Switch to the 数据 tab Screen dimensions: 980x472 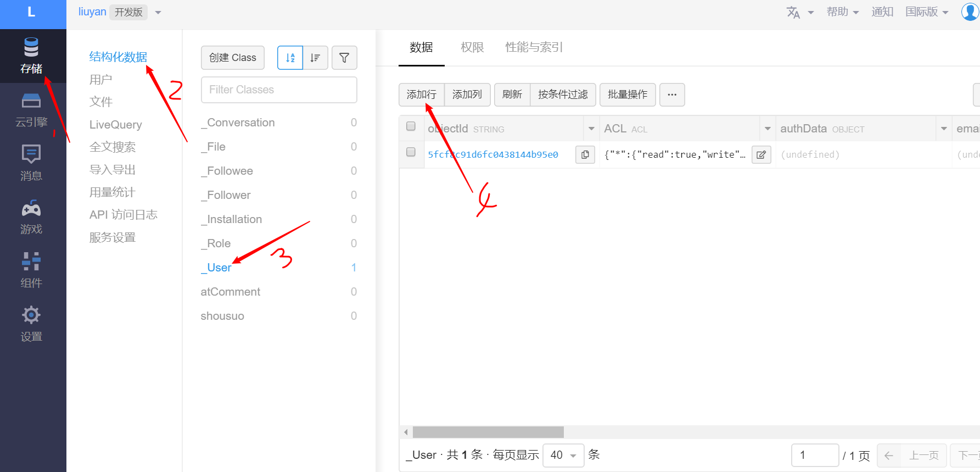(421, 48)
